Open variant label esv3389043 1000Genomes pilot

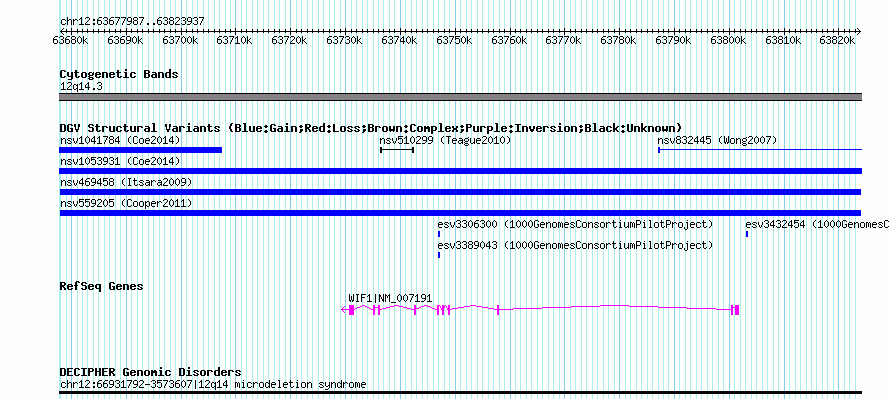click(575, 245)
